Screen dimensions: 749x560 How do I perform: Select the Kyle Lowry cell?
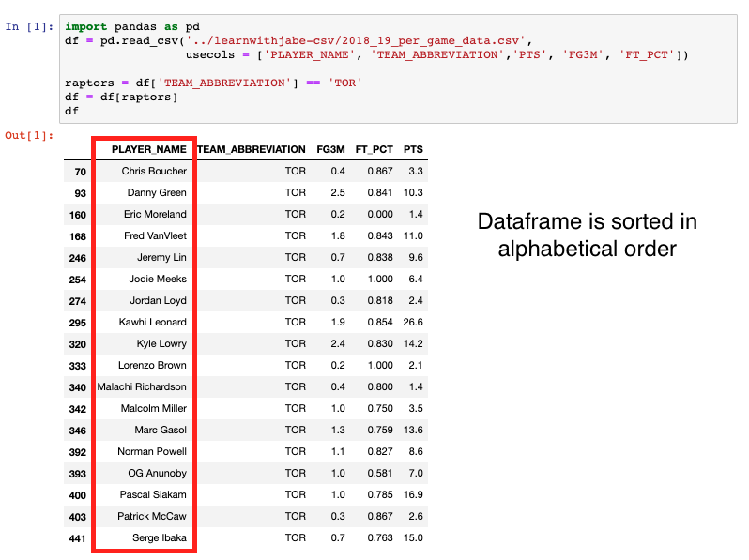[x=161, y=343]
